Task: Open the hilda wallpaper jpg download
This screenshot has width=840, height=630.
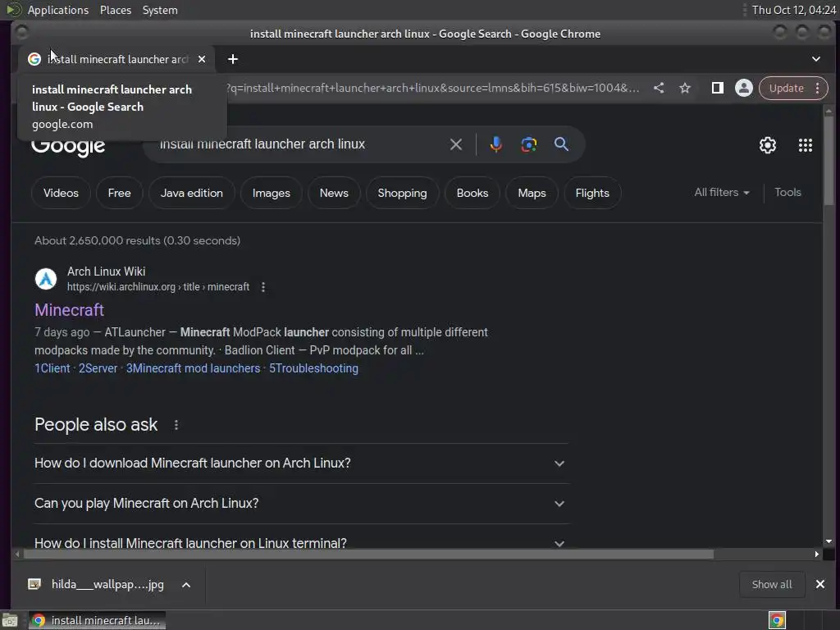Action: click(107, 584)
